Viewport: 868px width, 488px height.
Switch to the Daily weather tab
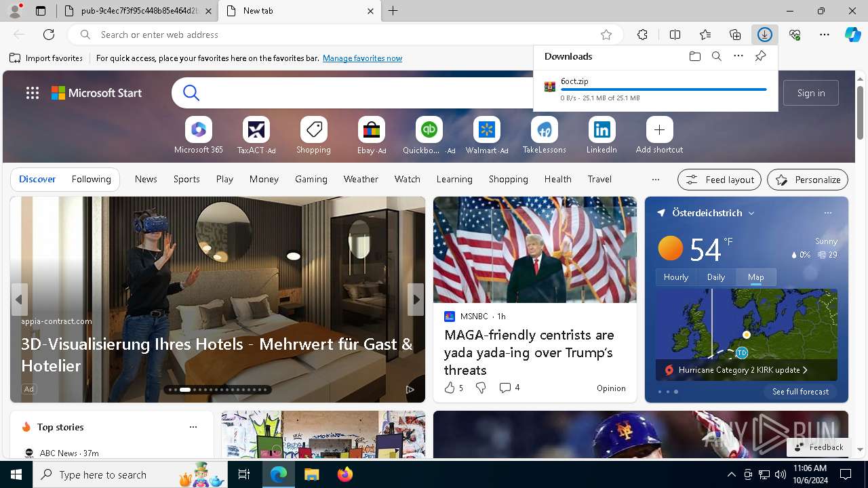[716, 277]
